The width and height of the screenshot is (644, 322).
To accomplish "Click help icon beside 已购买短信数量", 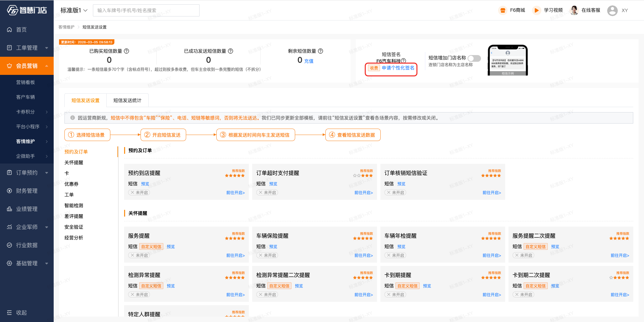I will [x=126, y=51].
